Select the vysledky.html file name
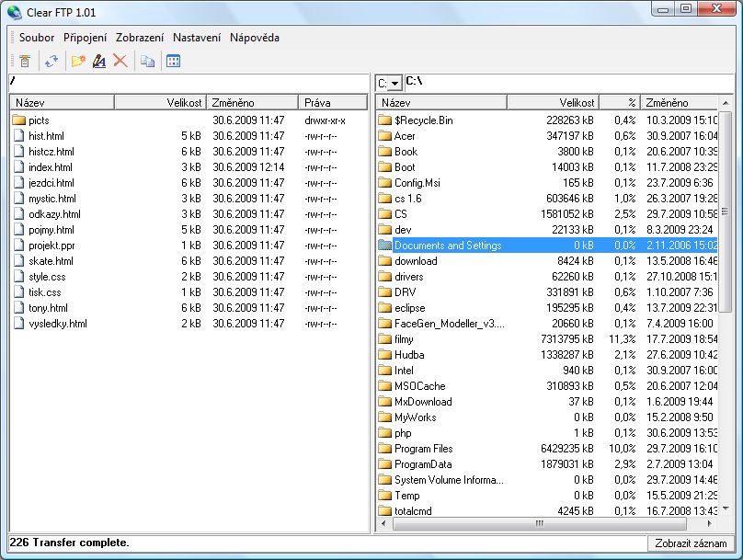Viewport: 743px width, 560px height. point(58,324)
